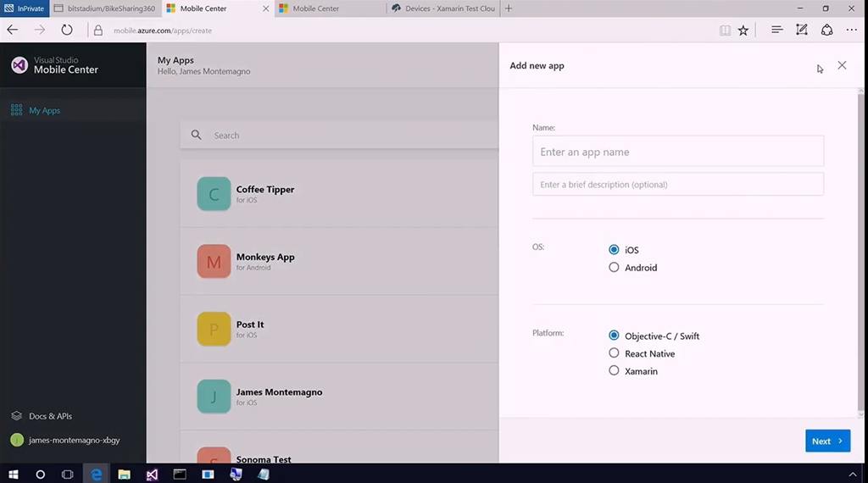868x483 pixels.
Task: Select Objective-C / Swift platform
Action: tap(614, 336)
